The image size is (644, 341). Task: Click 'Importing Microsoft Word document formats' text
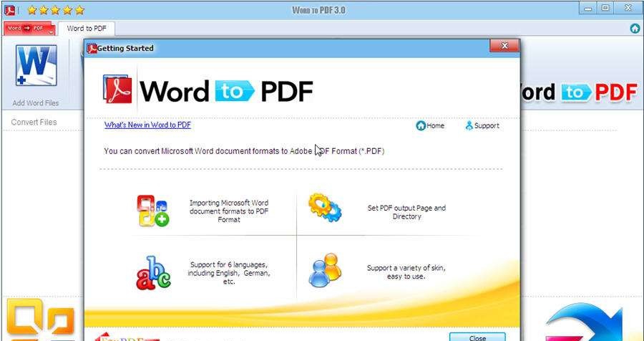coord(229,211)
